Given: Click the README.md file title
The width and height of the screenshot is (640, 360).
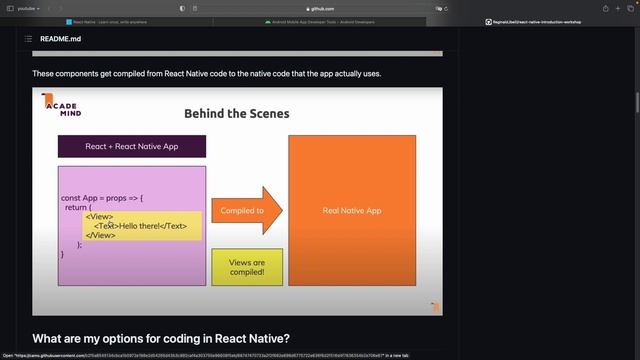Looking at the screenshot, I should [60, 39].
